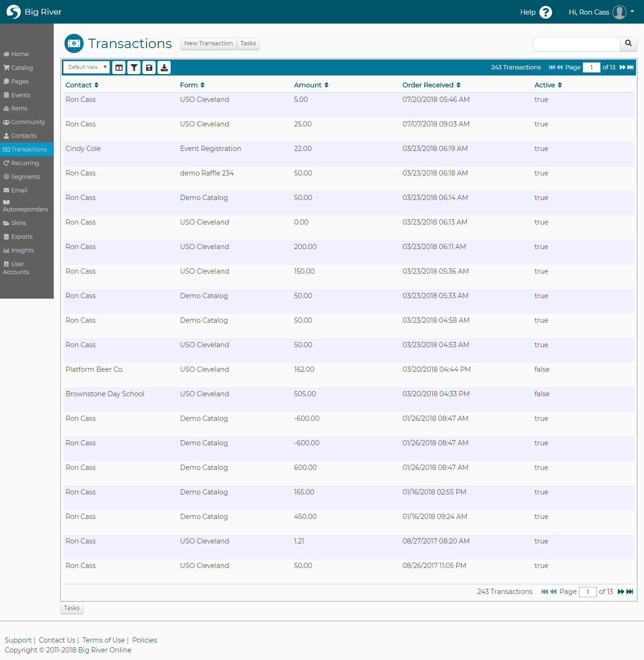Open Contacts in the sidebar
This screenshot has height=660, width=644.
(x=27, y=136)
